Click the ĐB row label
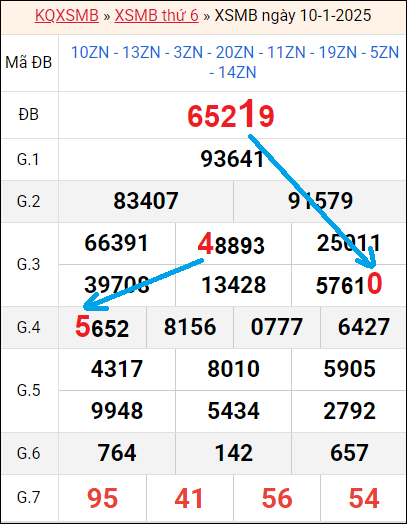The width and height of the screenshot is (407, 524). coord(29,115)
